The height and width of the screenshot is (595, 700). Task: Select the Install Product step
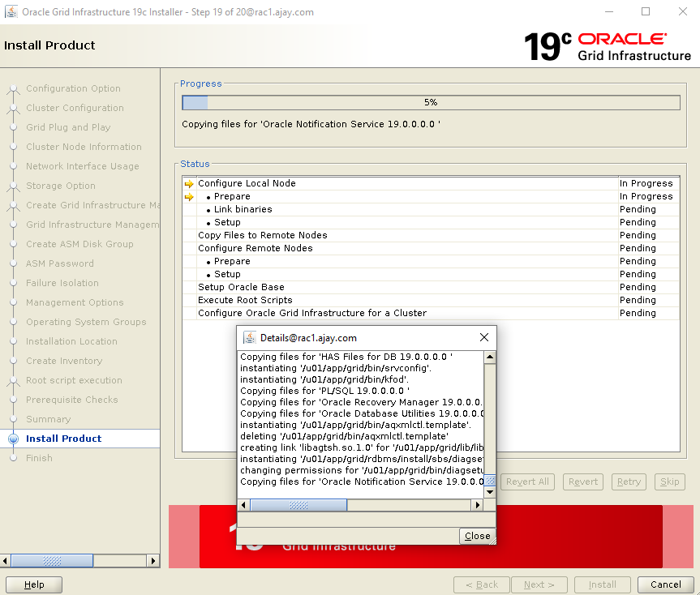click(63, 439)
